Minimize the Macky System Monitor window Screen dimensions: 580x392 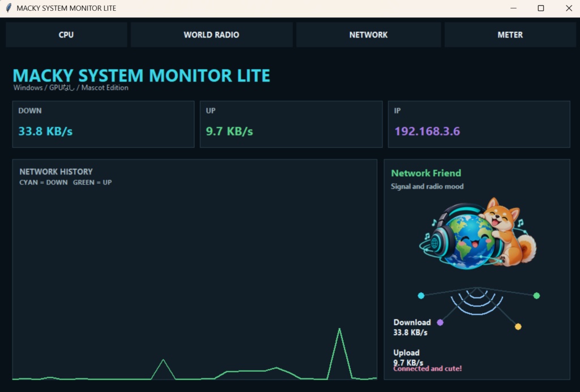pyautogui.click(x=513, y=8)
